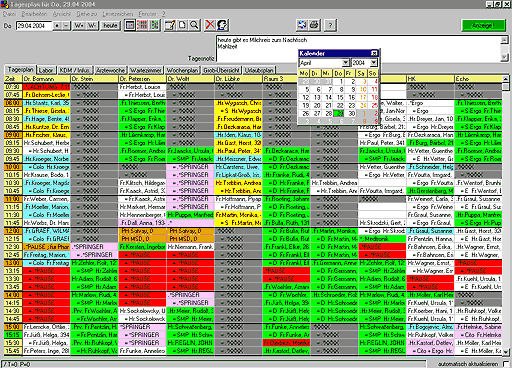Image resolution: width=512 pixels, height=368 pixels.
Task: Open the April month dropdown
Action: (346, 62)
